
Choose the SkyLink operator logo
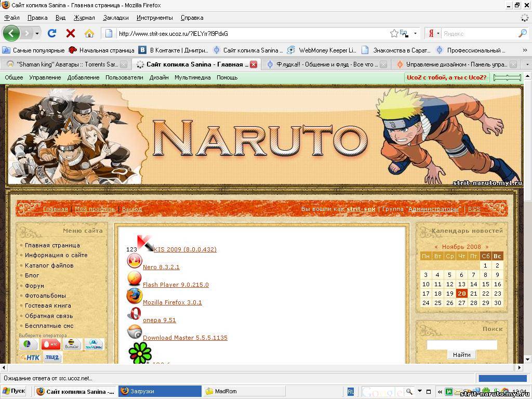[94, 344]
